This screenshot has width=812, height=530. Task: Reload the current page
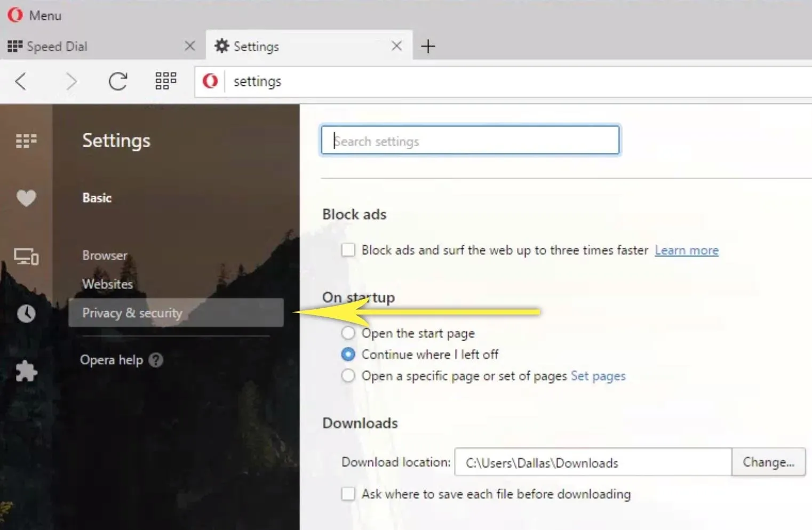tap(118, 82)
